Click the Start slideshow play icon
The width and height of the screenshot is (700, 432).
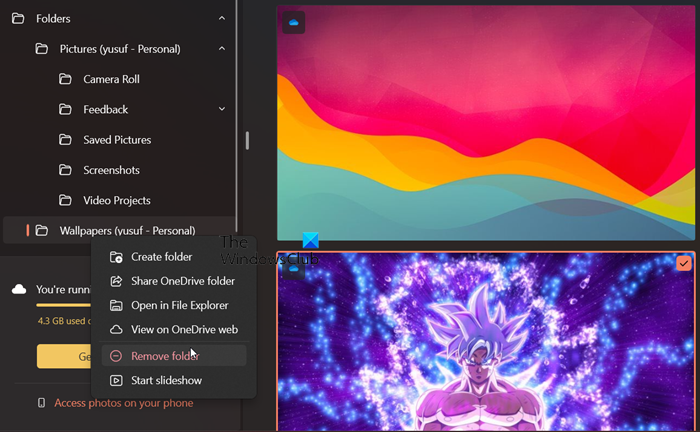coord(116,380)
